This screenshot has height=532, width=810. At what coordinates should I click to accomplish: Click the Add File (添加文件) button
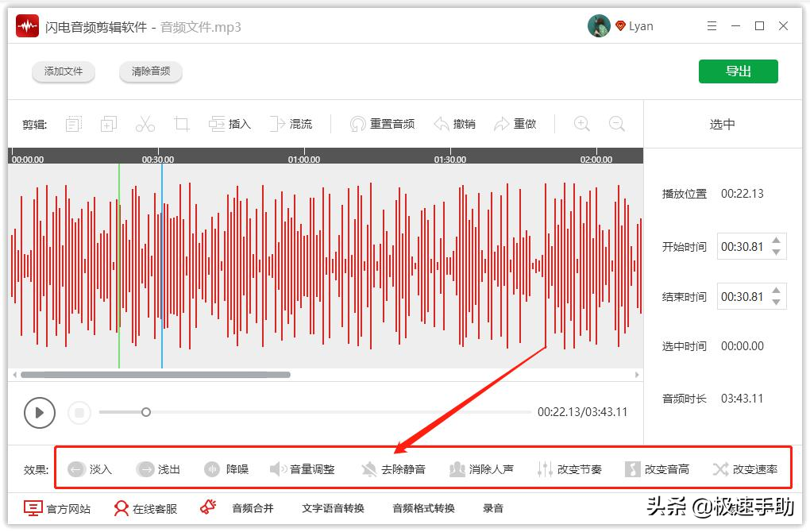[x=63, y=71]
